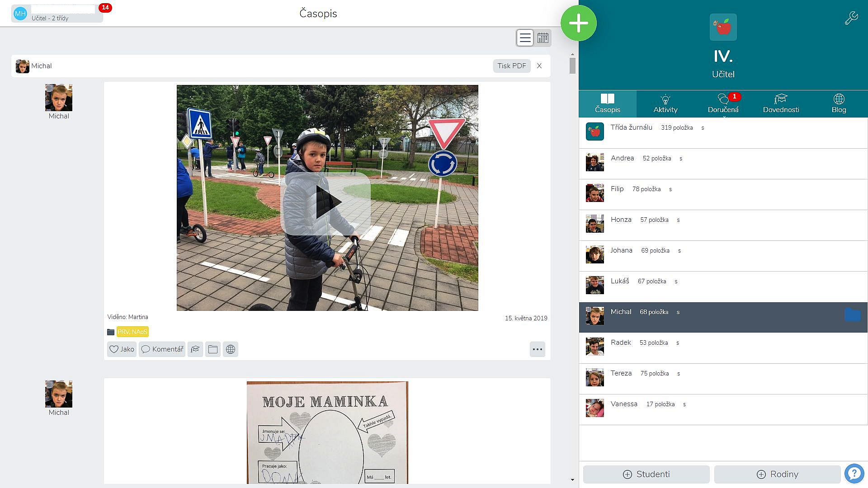This screenshot has width=868, height=488.
Task: Open three-dots menu on video post
Action: (537, 349)
